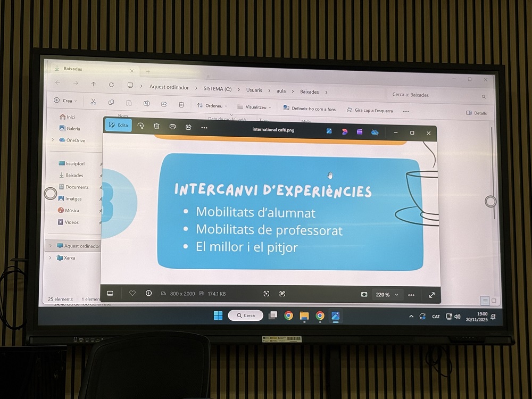Open the 220 % zoom level dropdown
The image size is (532, 399).
tap(387, 295)
